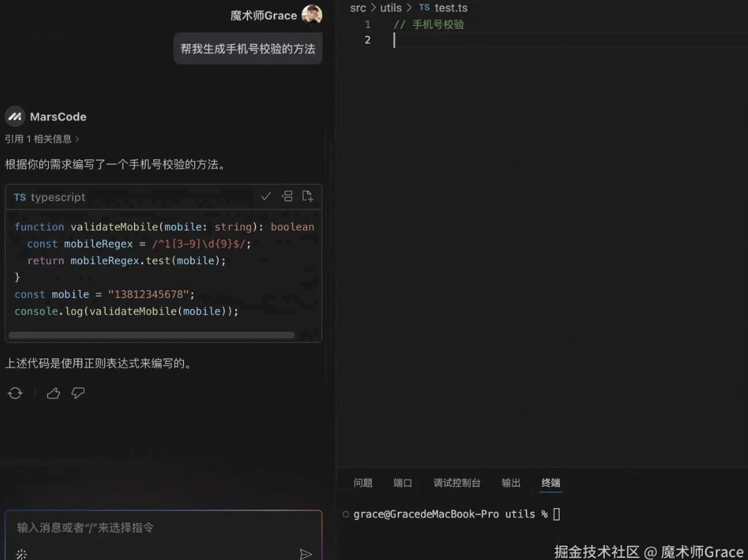Click the thumbs down feedback icon
Viewport: 748px width, 560px height.
78,393
